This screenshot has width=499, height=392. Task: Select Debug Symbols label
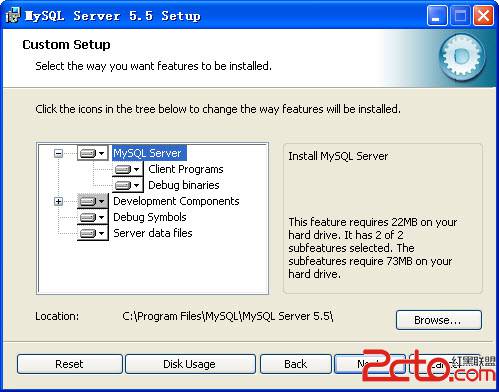pos(150,217)
